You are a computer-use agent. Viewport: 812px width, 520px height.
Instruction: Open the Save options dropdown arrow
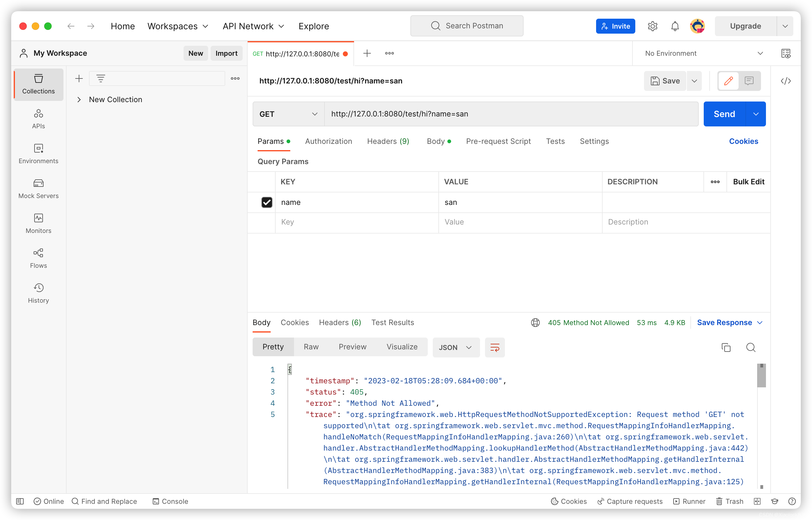694,81
